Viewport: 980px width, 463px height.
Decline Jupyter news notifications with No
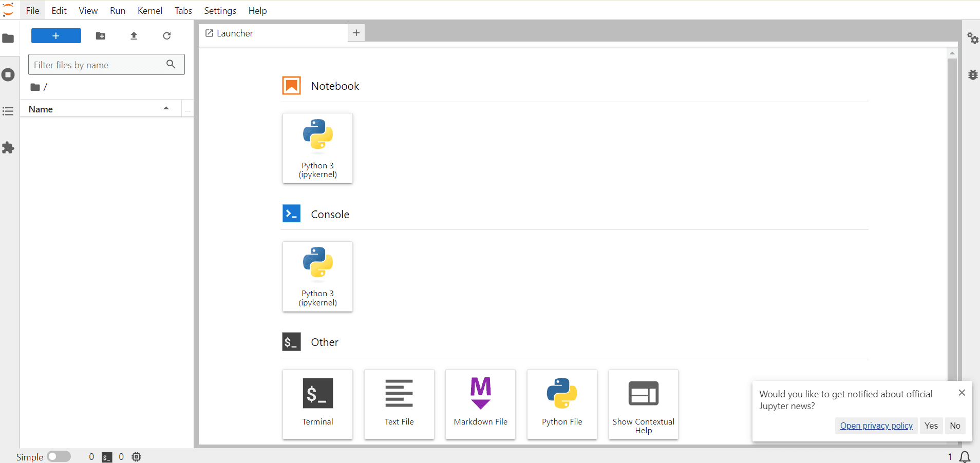coord(954,426)
